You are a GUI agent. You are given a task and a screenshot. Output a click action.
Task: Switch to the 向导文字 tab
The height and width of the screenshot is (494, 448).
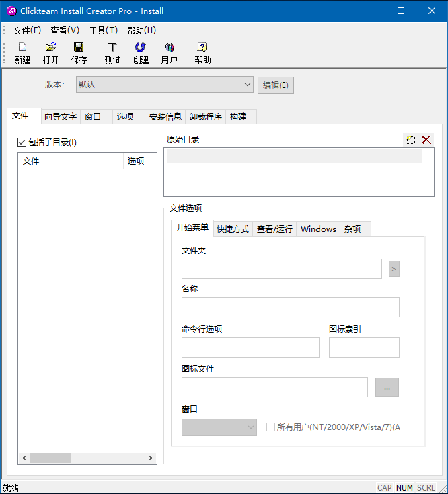point(61,116)
